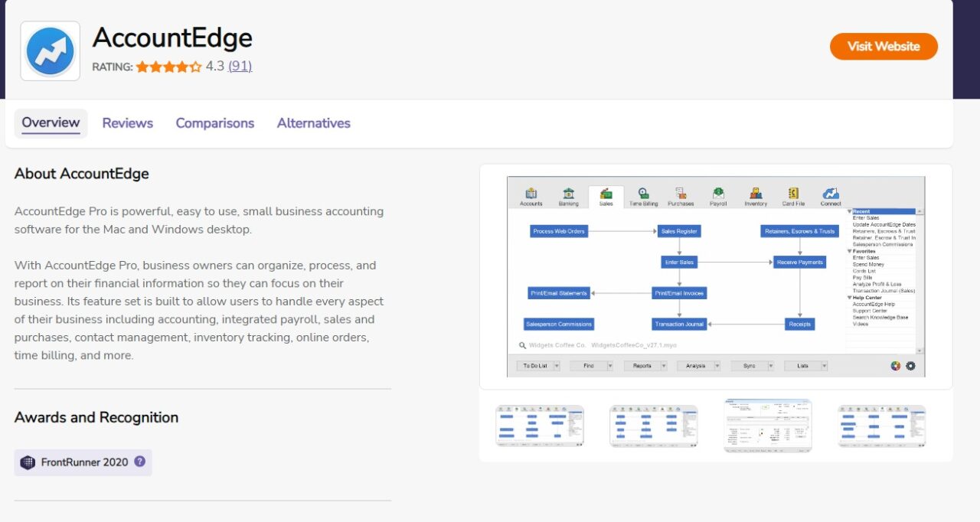Screen dimensions: 980x522
Task: Click the Sales Register flow box
Action: point(679,231)
